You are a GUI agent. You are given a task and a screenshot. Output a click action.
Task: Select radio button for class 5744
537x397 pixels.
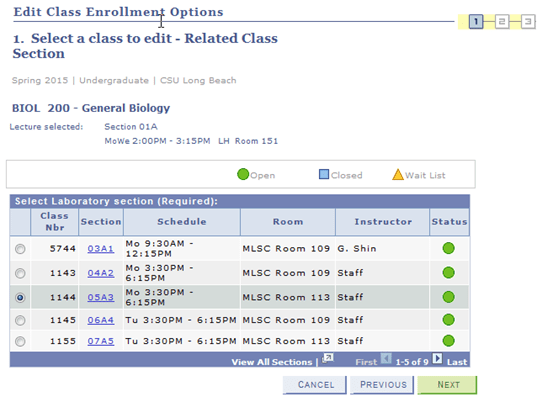click(x=20, y=249)
